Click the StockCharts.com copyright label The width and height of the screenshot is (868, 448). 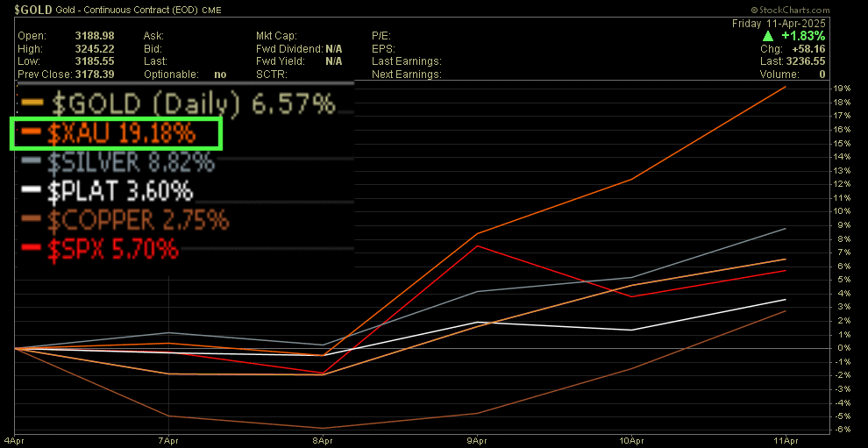click(x=791, y=10)
